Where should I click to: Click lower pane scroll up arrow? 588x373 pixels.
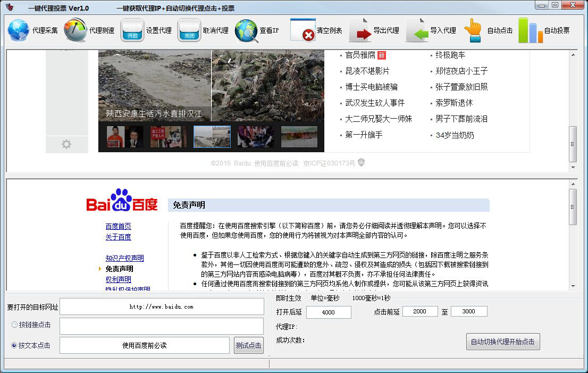[573, 184]
